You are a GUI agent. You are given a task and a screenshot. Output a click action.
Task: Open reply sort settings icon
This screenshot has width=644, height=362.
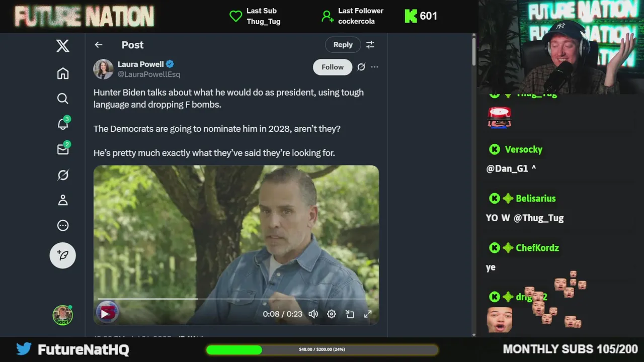(x=370, y=45)
